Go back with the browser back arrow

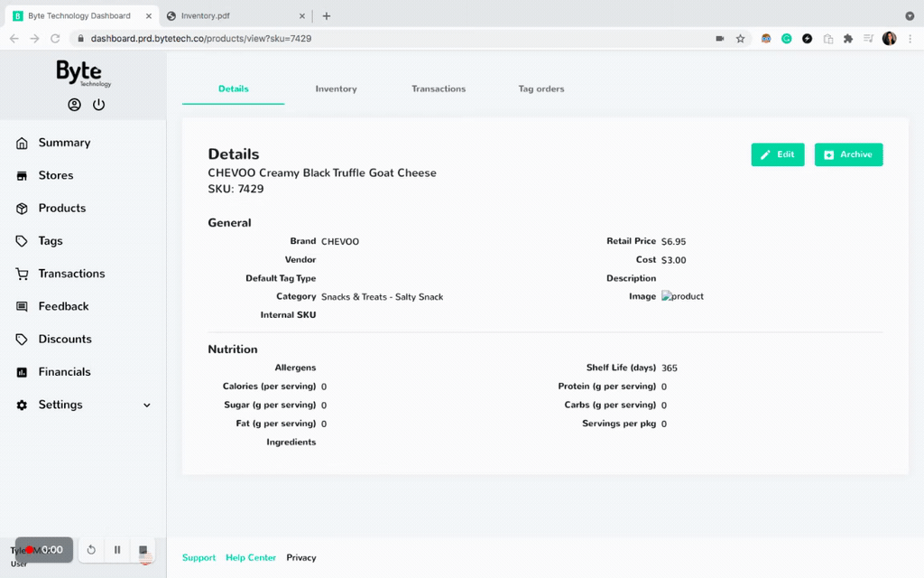pos(14,38)
